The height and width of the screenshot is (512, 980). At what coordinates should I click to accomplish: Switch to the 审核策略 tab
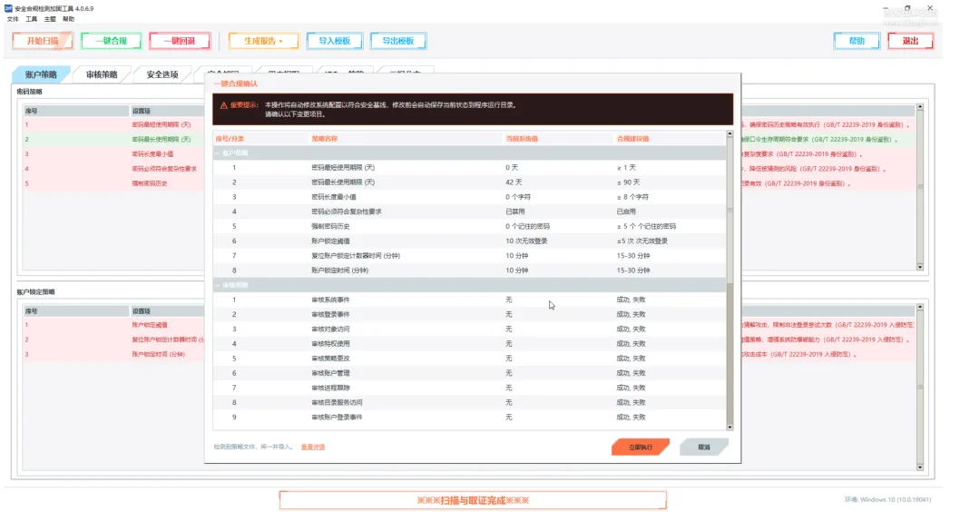(x=102, y=74)
